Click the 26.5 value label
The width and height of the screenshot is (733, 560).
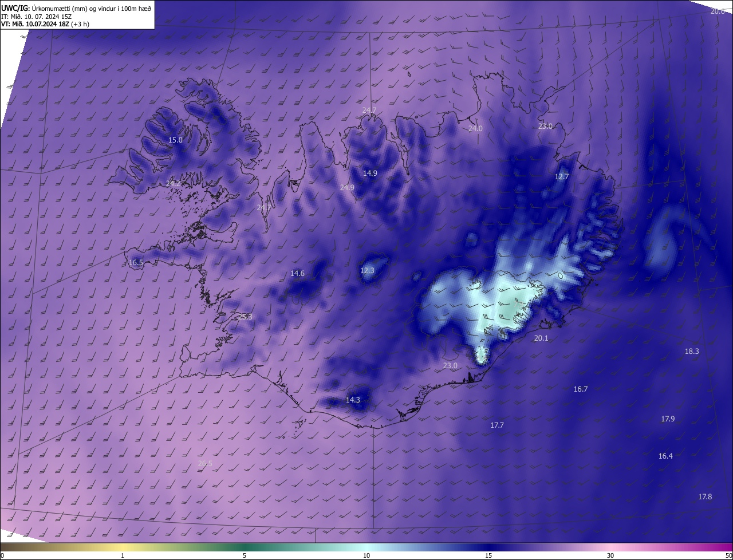(x=205, y=463)
